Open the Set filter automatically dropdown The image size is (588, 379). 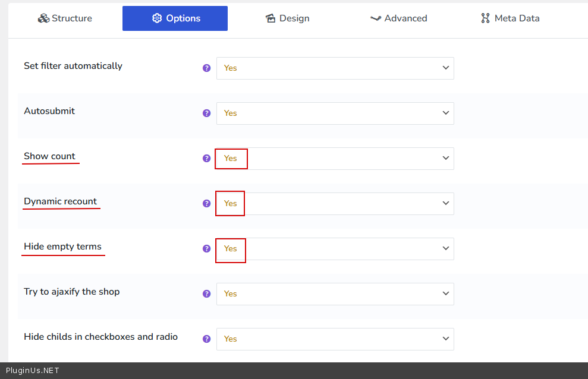[x=335, y=68]
